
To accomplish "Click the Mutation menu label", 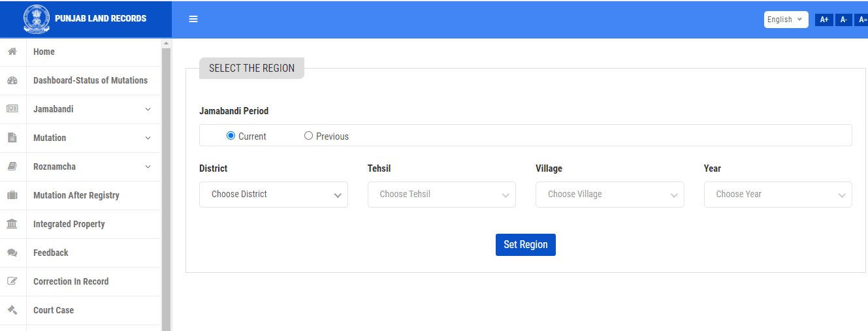I will (x=50, y=138).
